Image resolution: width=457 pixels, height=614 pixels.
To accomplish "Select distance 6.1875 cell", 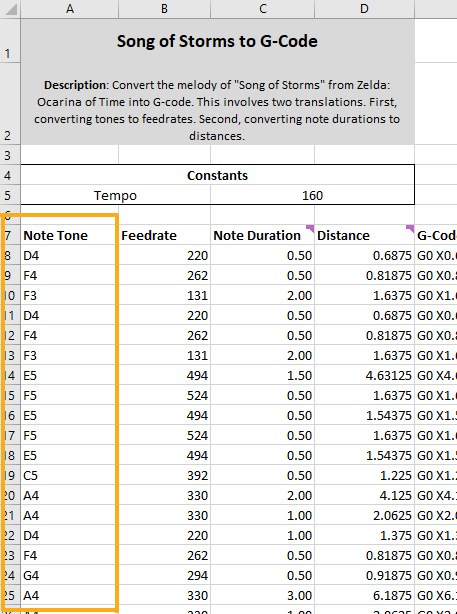I will pos(364,595).
